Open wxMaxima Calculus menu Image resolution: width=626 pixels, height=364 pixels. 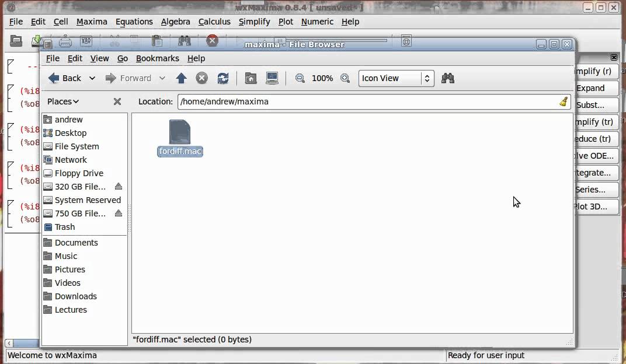[x=214, y=22]
